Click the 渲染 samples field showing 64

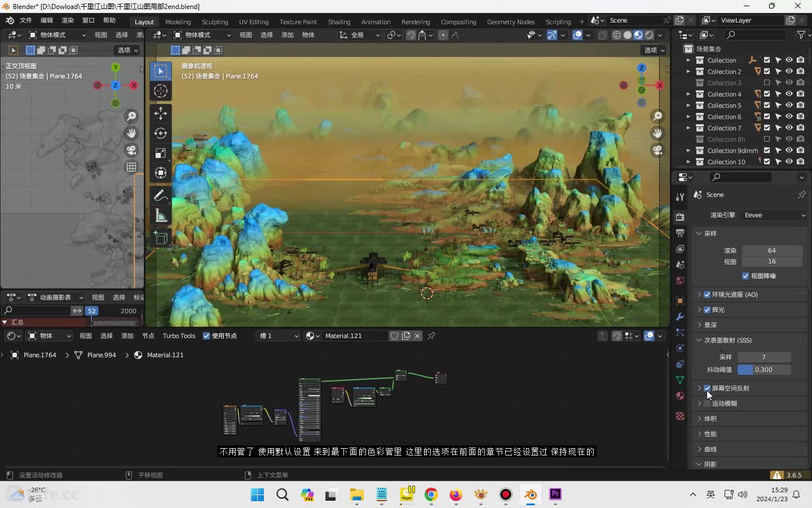[x=771, y=251]
